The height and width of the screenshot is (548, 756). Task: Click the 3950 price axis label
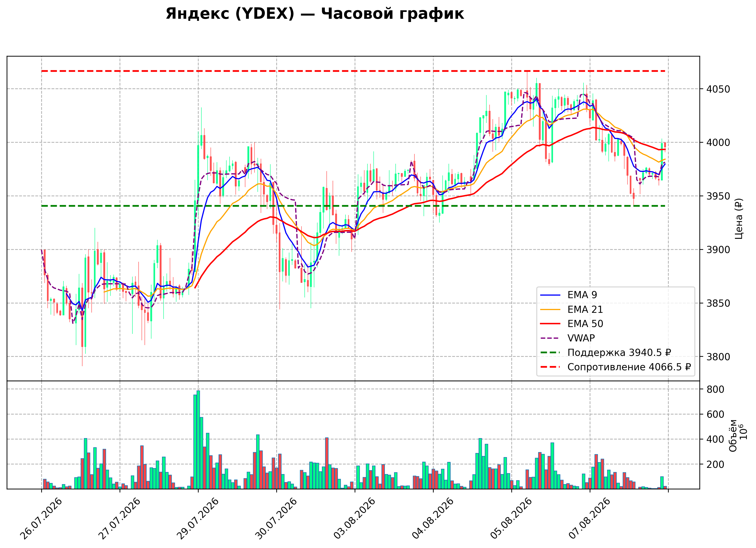coord(718,196)
